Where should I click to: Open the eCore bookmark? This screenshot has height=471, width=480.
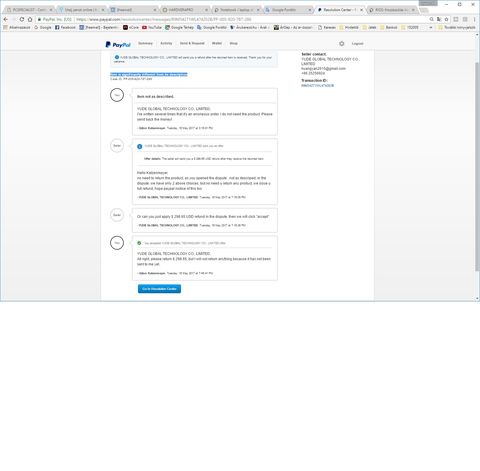[x=131, y=27]
